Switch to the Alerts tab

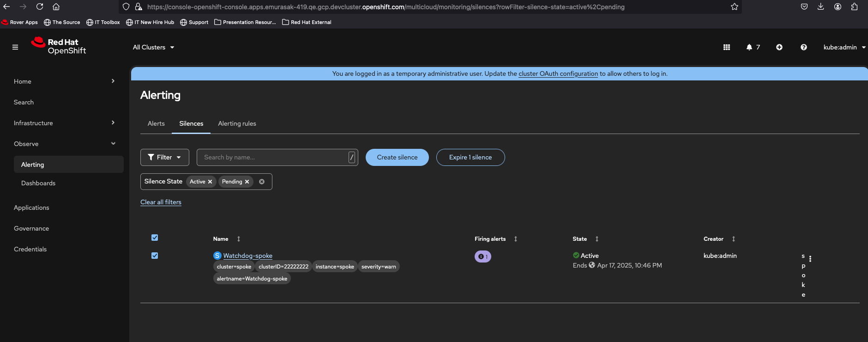[x=156, y=123]
